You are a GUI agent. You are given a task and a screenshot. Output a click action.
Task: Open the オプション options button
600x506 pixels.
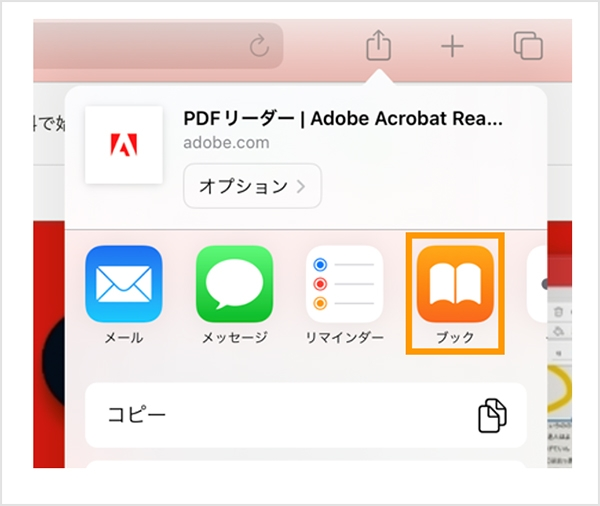252,186
